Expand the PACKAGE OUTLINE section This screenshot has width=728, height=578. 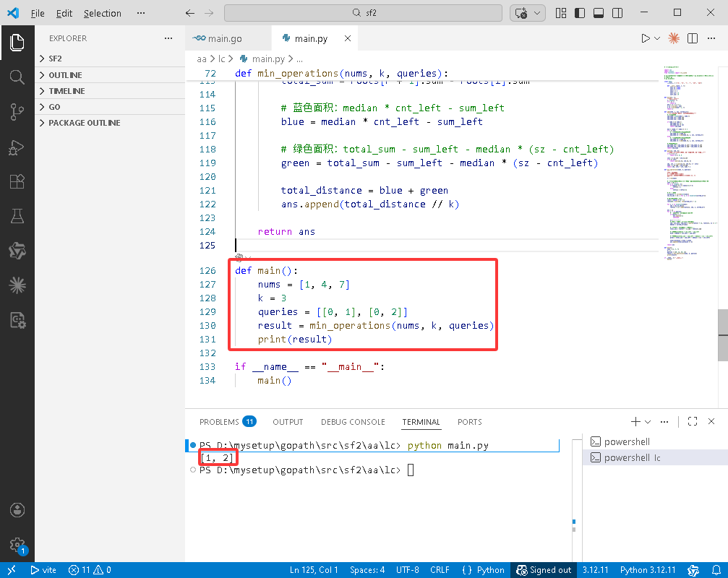110,123
